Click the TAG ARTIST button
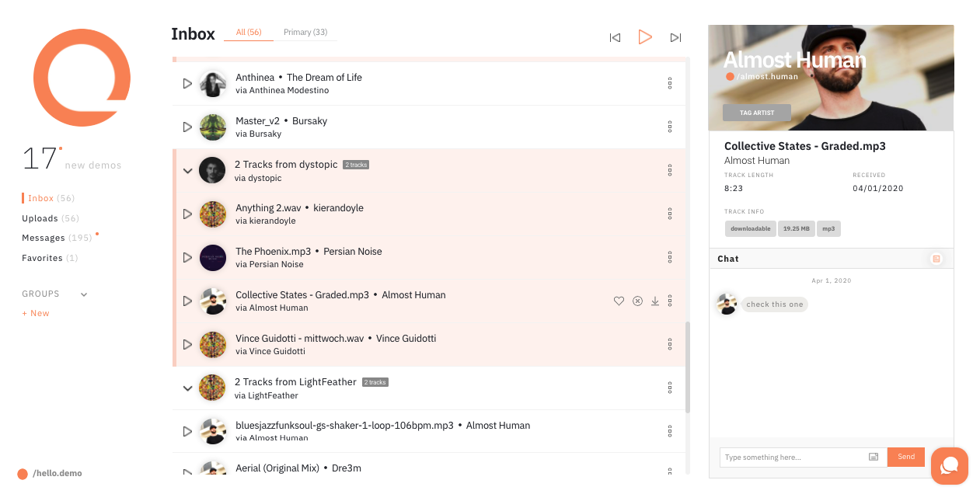980x494 pixels. [x=757, y=113]
